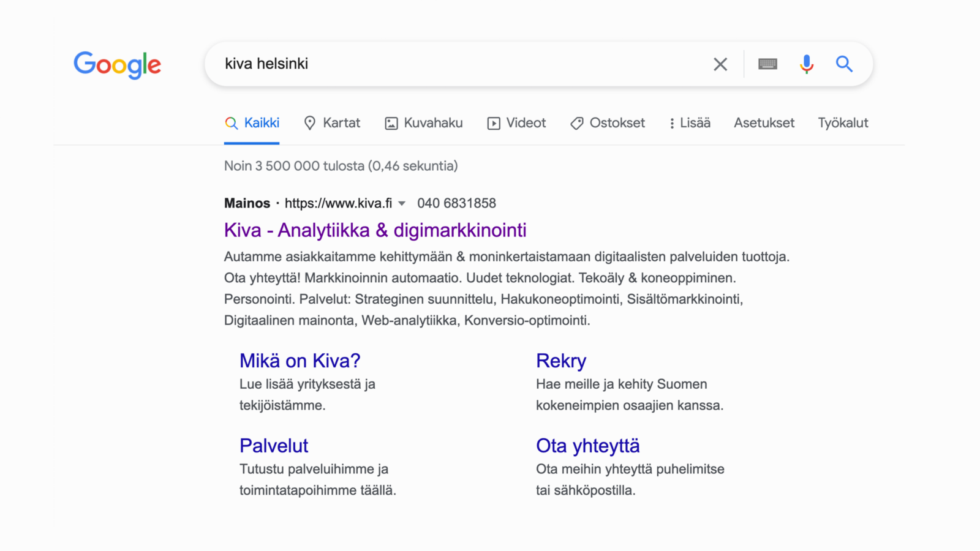Go to the Videot tab
Screen dimensions: 980x551
[516, 123]
